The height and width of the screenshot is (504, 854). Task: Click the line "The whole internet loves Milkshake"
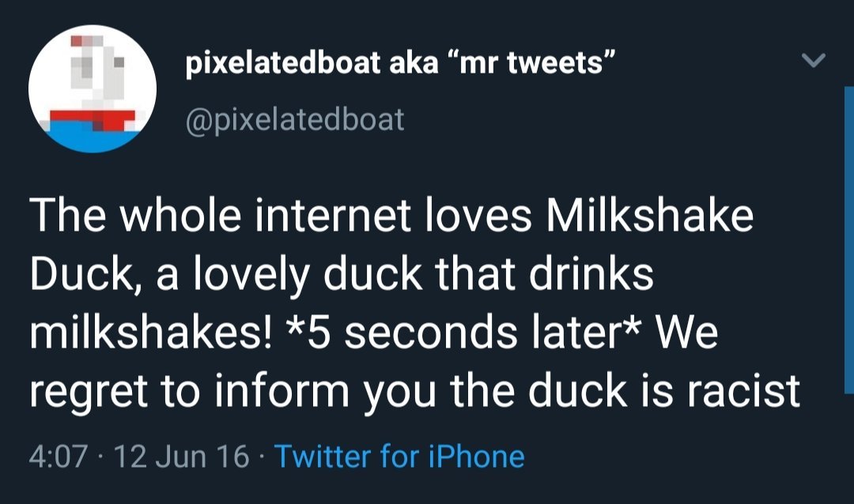(392, 217)
